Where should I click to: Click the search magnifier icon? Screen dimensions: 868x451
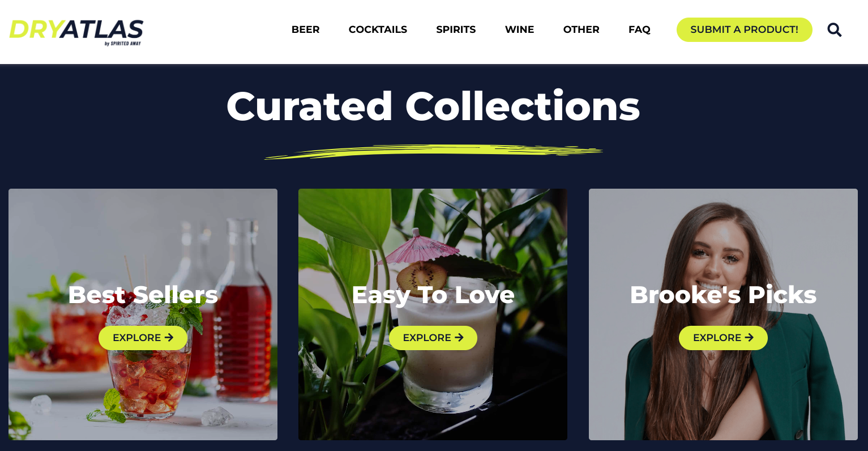tap(834, 29)
